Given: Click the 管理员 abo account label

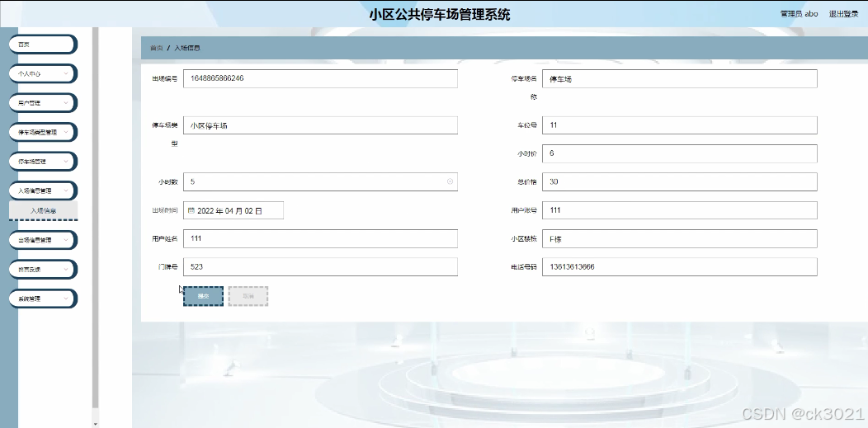Looking at the screenshot, I should click(x=799, y=14).
